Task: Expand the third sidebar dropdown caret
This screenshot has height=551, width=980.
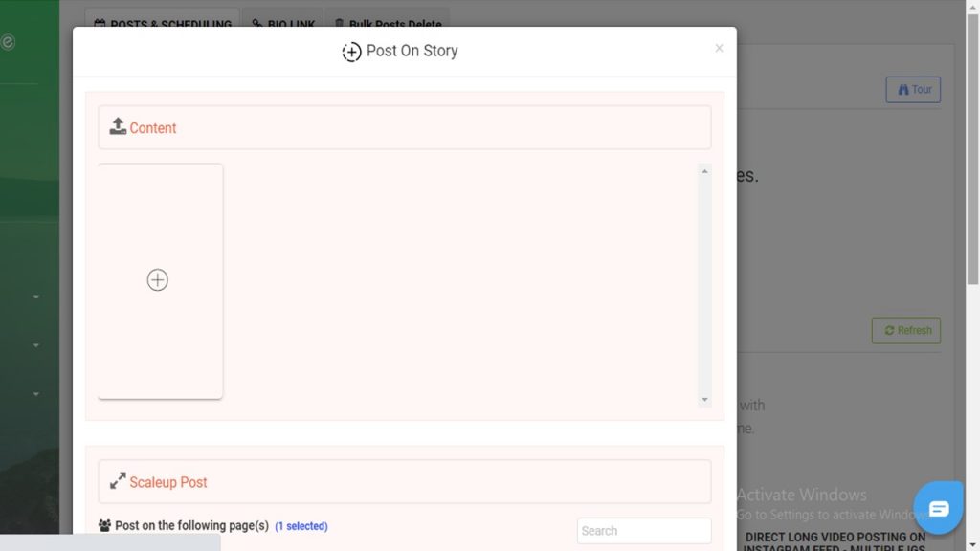Action: click(x=35, y=394)
